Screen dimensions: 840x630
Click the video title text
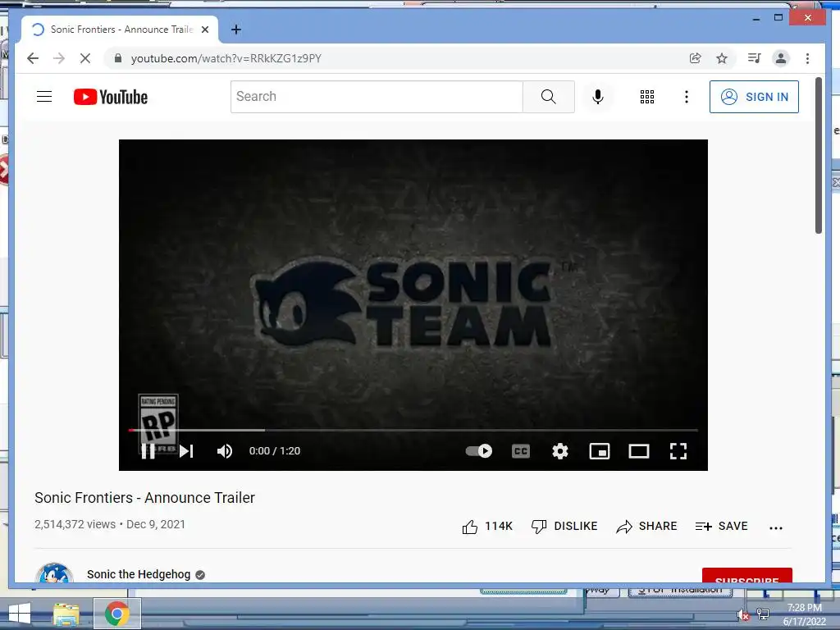tap(144, 498)
